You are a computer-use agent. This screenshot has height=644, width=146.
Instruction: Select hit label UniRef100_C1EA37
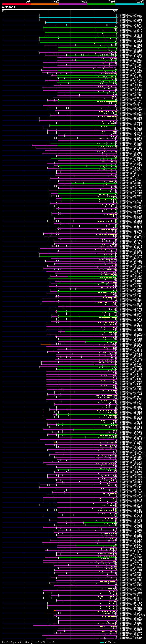[131, 58]
